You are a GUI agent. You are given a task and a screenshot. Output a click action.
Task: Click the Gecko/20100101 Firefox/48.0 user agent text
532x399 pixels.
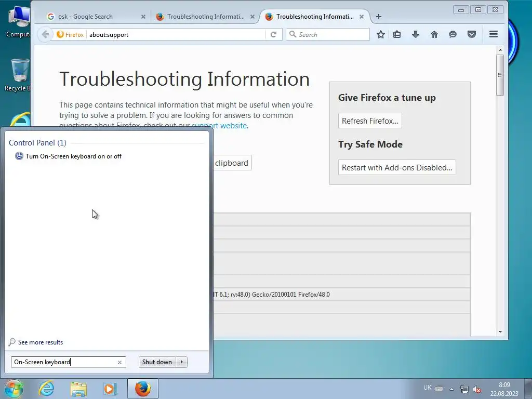pos(291,295)
